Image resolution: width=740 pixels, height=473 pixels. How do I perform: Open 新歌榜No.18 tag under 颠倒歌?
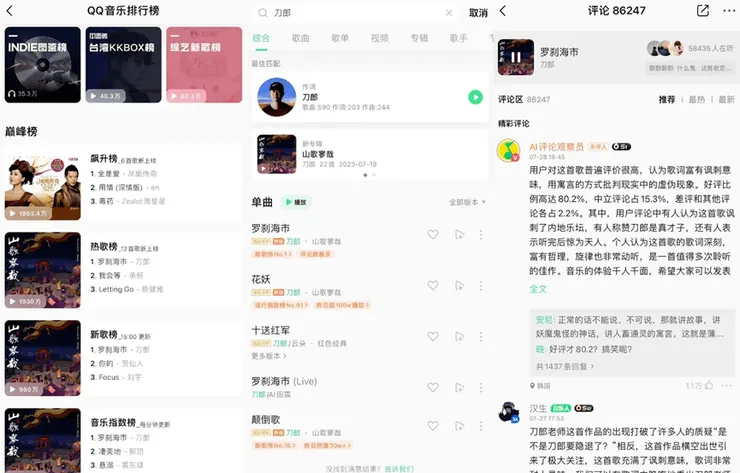[x=275, y=445]
